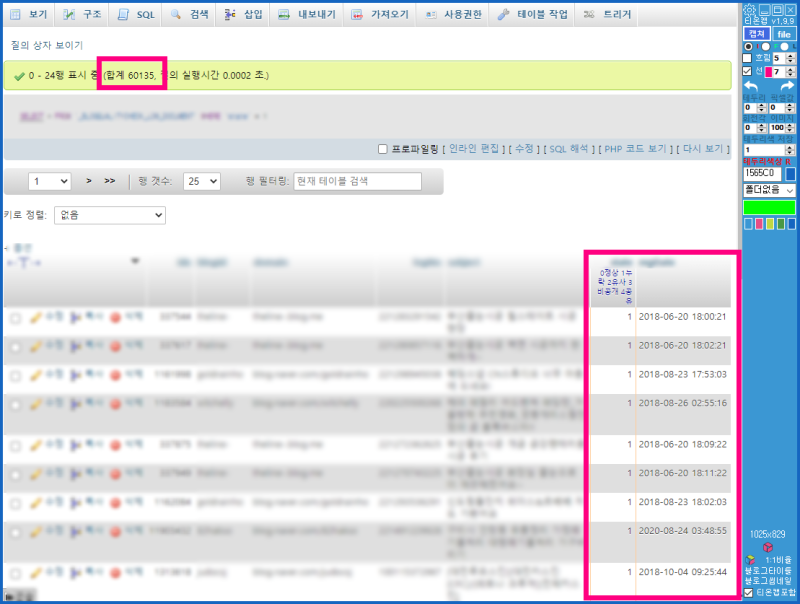Go to next page with > button
The width and height of the screenshot is (800, 604).
89,181
